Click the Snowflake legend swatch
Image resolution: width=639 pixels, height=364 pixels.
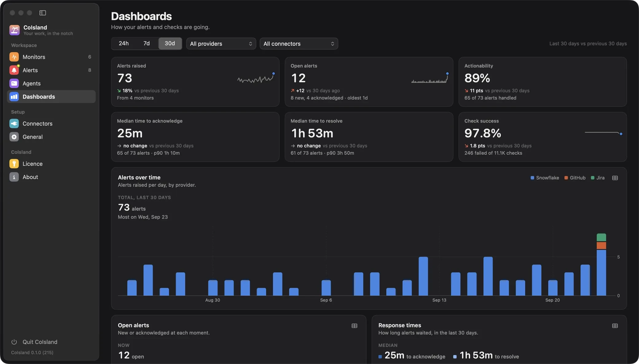532,178
